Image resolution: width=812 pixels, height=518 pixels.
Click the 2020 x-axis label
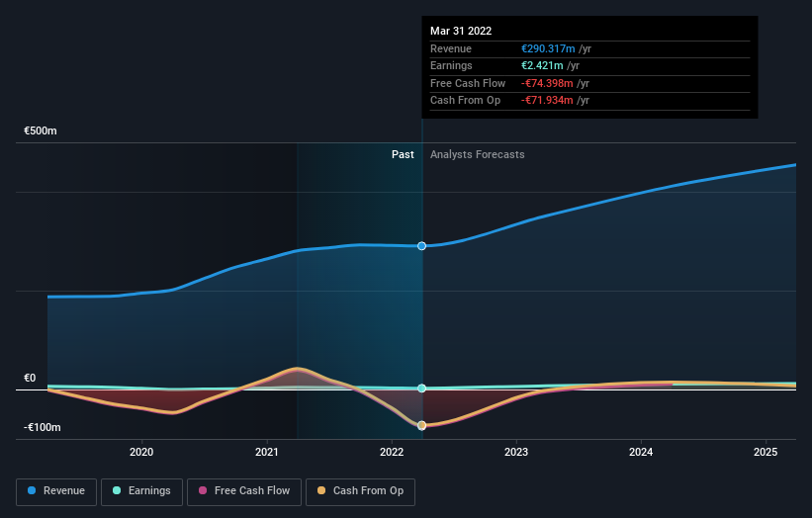[x=141, y=453]
